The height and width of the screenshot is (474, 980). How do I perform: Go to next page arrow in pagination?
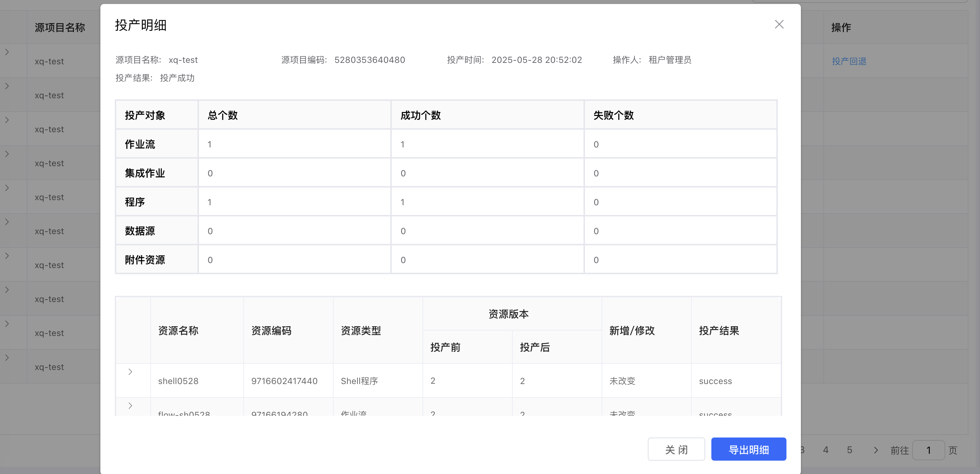pyautogui.click(x=876, y=450)
